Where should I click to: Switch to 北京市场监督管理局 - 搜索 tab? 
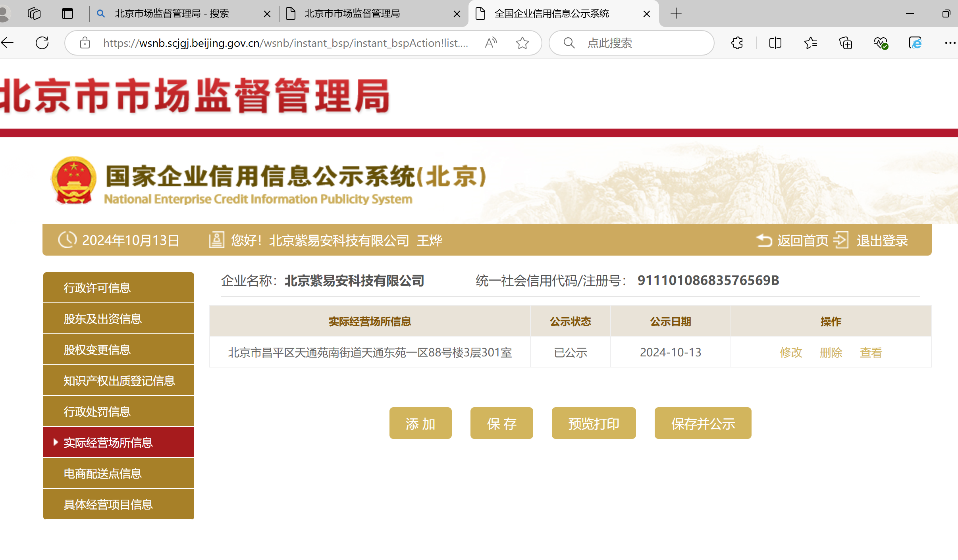point(183,13)
